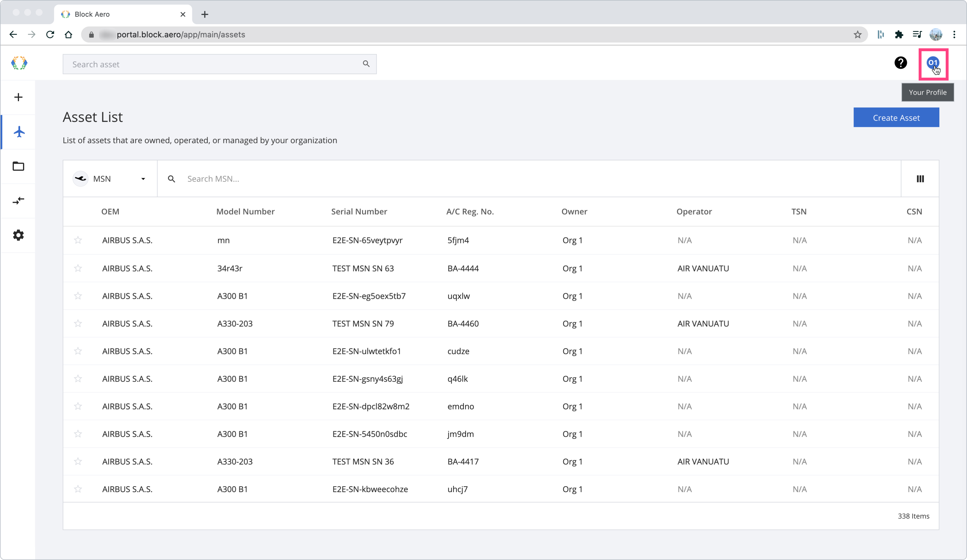Sort by Model Number column header
Image resolution: width=967 pixels, height=560 pixels.
coord(245,211)
